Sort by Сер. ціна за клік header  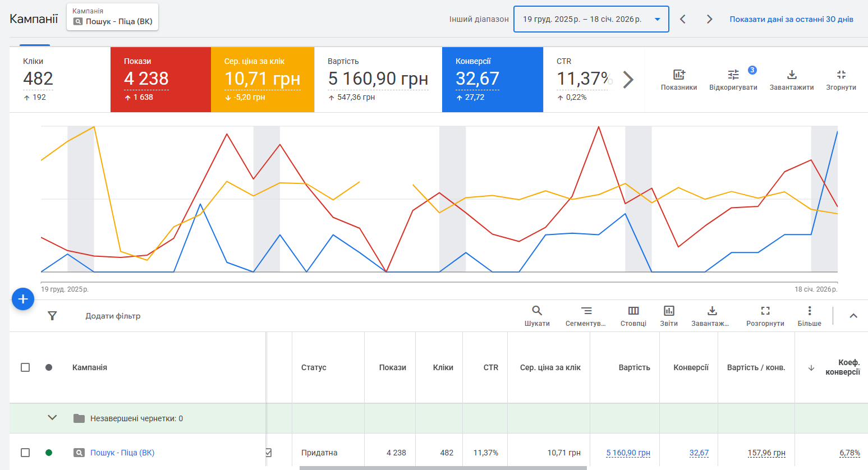pyautogui.click(x=550, y=367)
